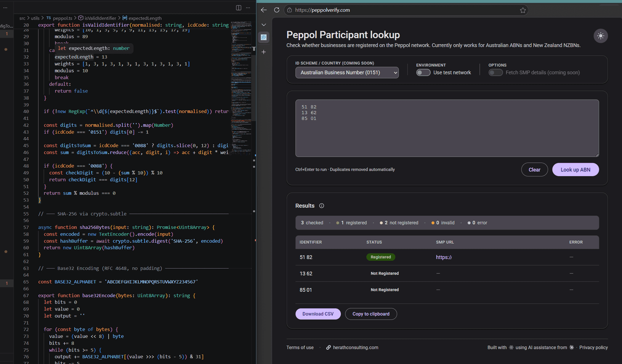The height and width of the screenshot is (364, 622).
Task: Click the 'Ctrl+Enter to run' hint text
Action: [x=311, y=170]
